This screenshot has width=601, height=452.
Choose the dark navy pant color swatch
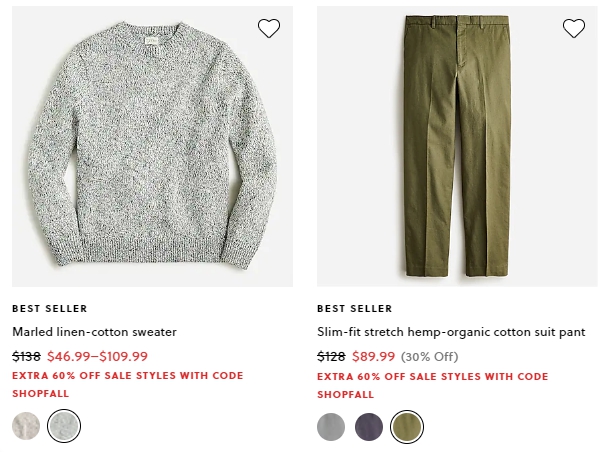[369, 427]
